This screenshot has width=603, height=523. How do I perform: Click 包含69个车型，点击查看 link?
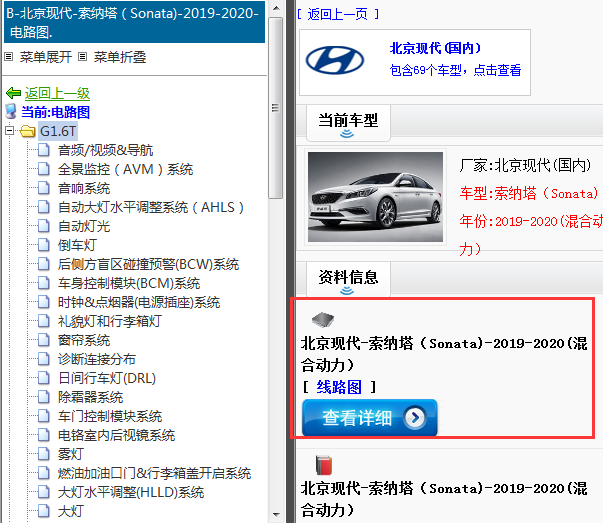pyautogui.click(x=455, y=70)
